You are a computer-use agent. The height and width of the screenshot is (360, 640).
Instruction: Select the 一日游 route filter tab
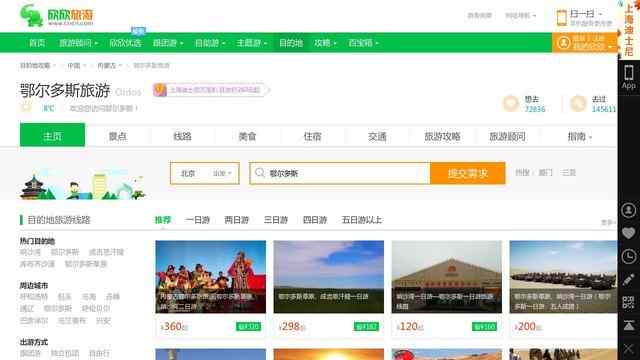198,220
